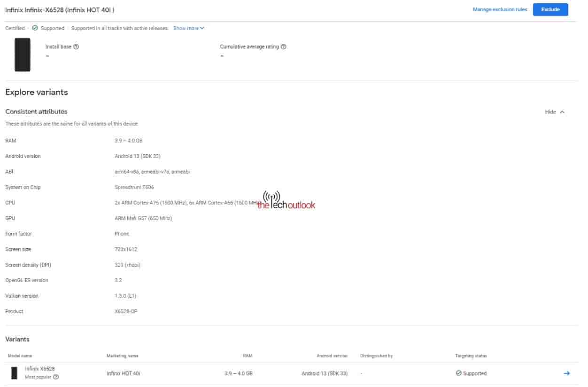588x387 pixels.
Task: Open variant details via blue arrow icon
Action: pyautogui.click(x=566, y=373)
